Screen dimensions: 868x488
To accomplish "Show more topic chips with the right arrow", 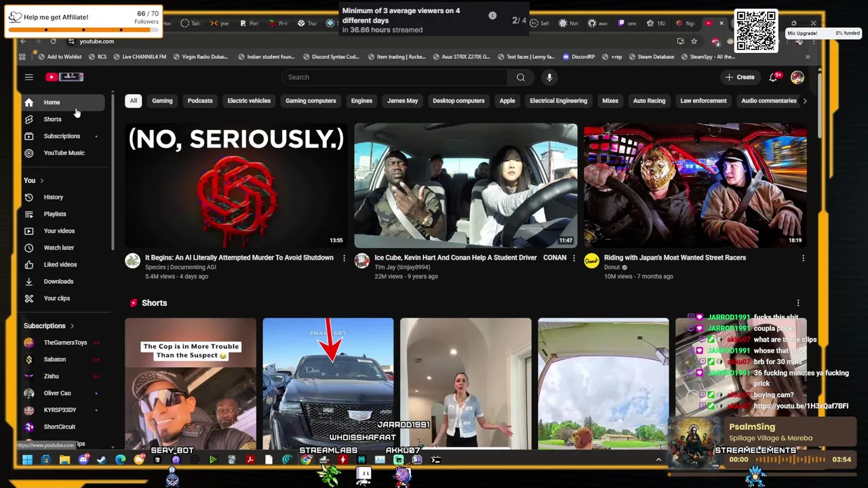I will [804, 101].
